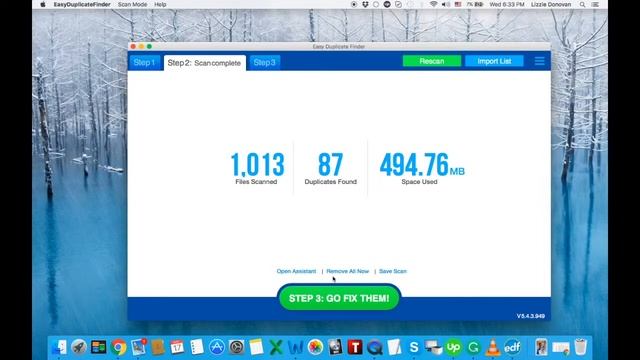This screenshot has width=640, height=360.
Task: Open the Help menu
Action: pyautogui.click(x=160, y=4)
